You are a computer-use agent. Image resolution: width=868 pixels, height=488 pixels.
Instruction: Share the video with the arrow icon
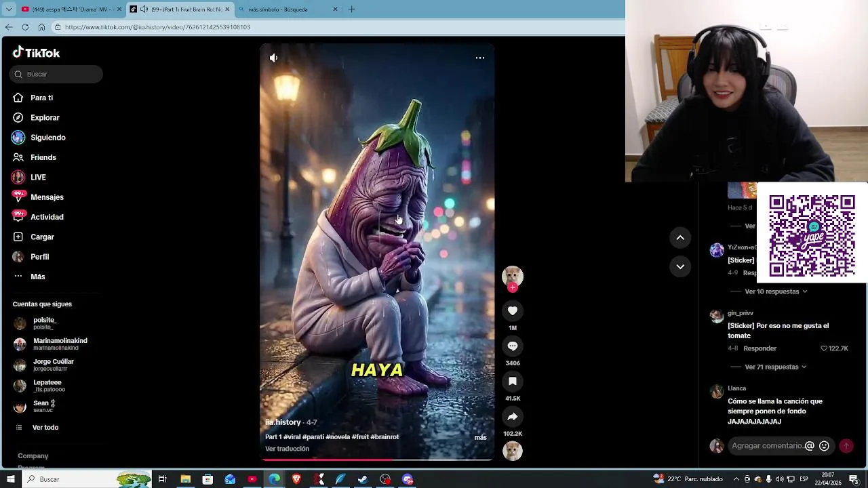tap(513, 417)
